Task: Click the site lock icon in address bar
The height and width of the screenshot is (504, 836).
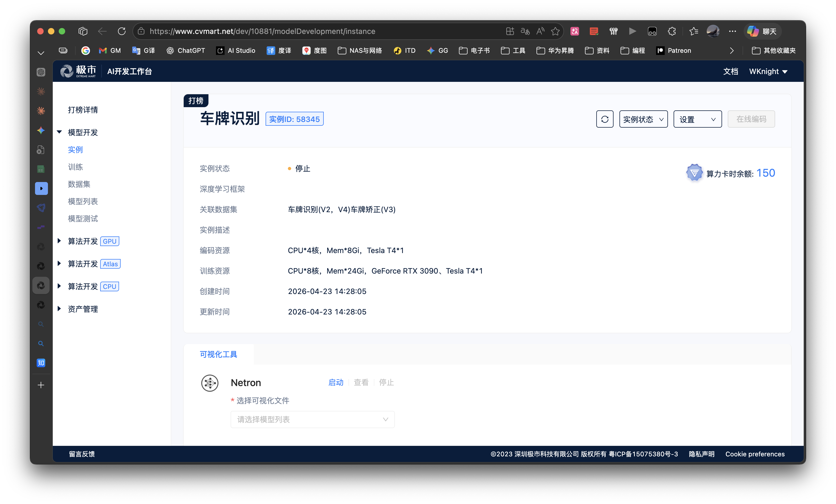Action: (x=141, y=31)
